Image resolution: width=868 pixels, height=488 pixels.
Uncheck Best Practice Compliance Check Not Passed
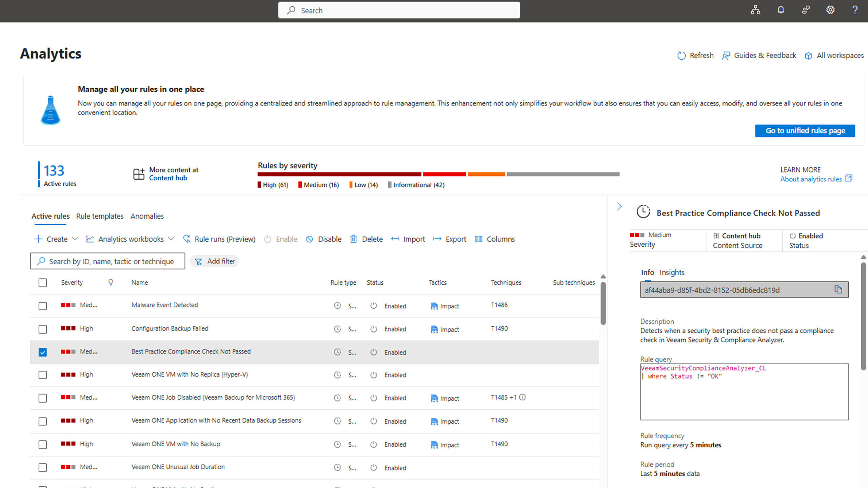pyautogui.click(x=43, y=352)
